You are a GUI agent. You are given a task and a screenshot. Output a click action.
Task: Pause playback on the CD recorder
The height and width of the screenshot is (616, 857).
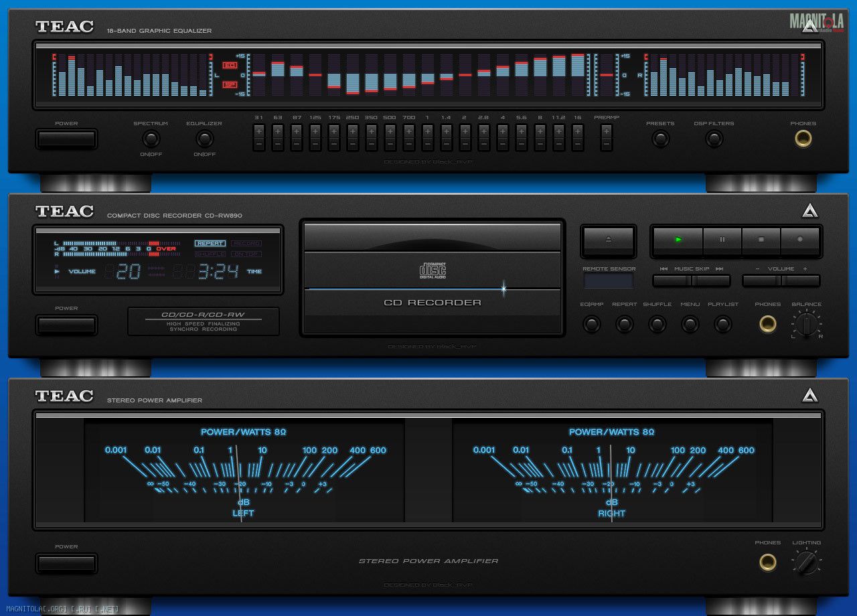point(722,240)
